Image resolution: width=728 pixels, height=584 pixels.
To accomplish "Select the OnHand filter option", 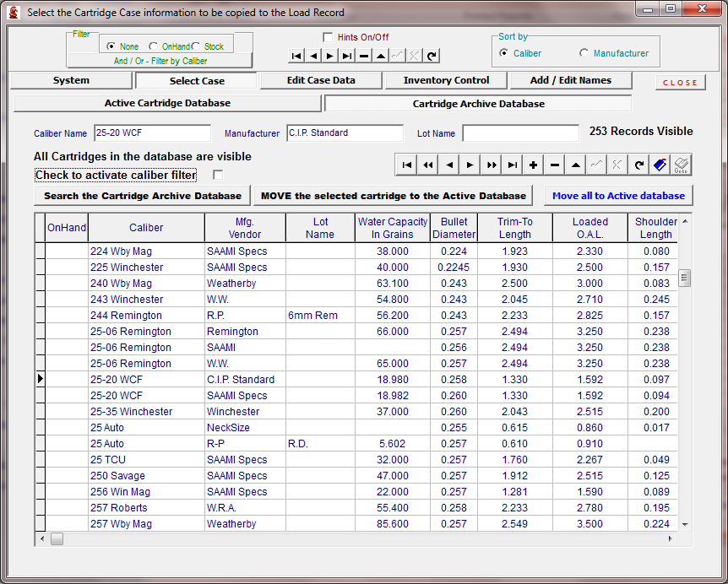I will point(153,46).
